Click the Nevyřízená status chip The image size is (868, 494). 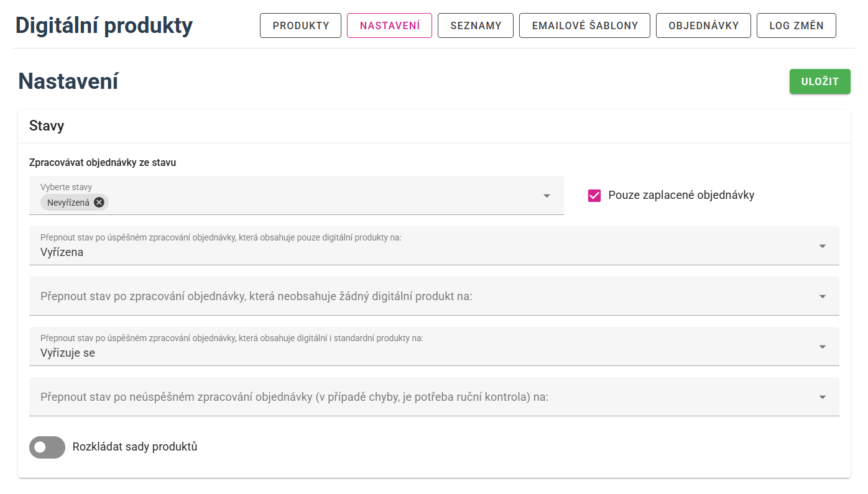point(68,202)
